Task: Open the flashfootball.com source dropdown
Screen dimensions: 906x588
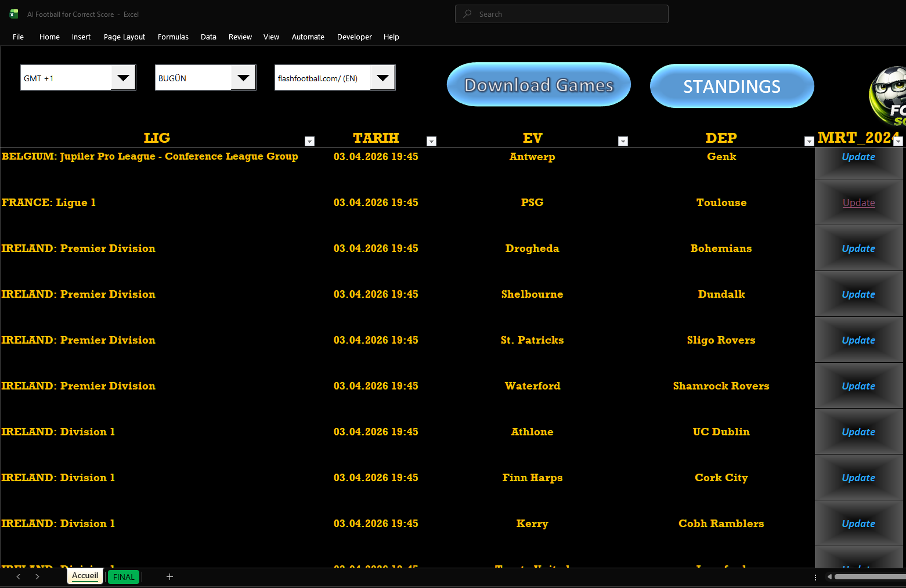Action: (x=382, y=78)
